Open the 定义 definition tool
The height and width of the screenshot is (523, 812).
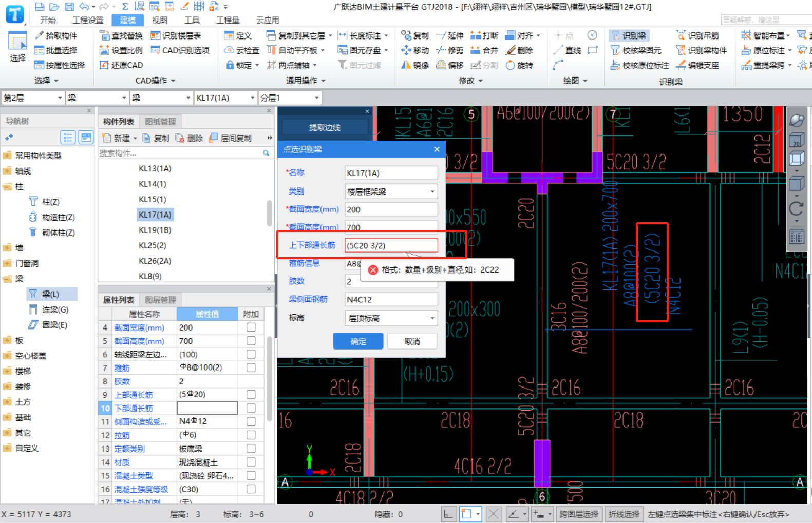pos(238,35)
